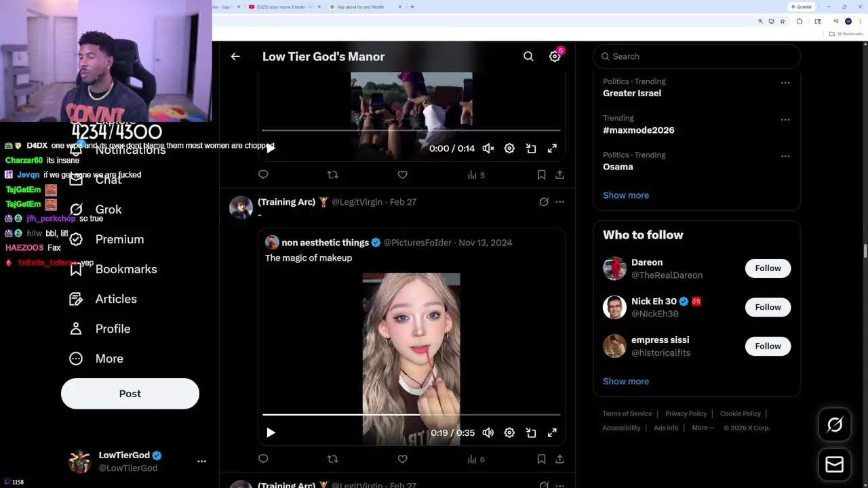Follow Nick Eh 30
Image resolution: width=868 pixels, height=488 pixels.
(x=768, y=307)
